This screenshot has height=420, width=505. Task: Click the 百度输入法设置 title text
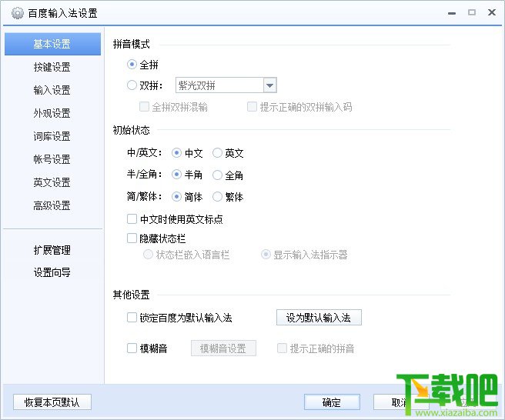click(62, 13)
